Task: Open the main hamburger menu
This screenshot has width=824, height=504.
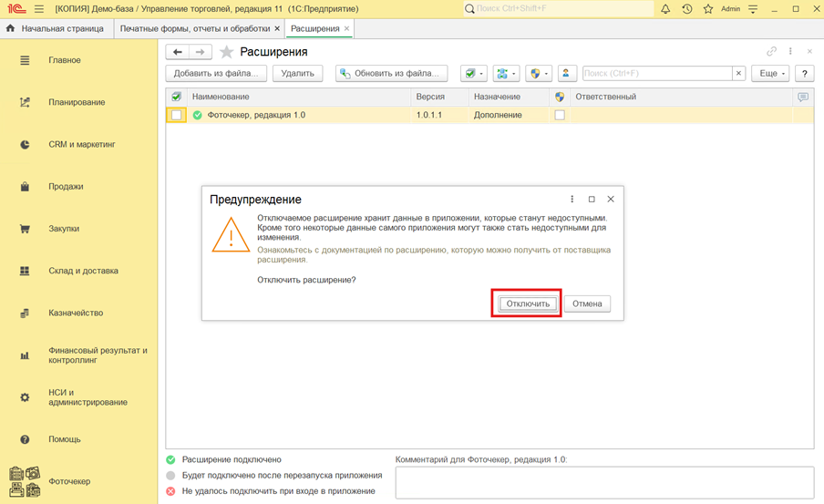Action: point(39,9)
